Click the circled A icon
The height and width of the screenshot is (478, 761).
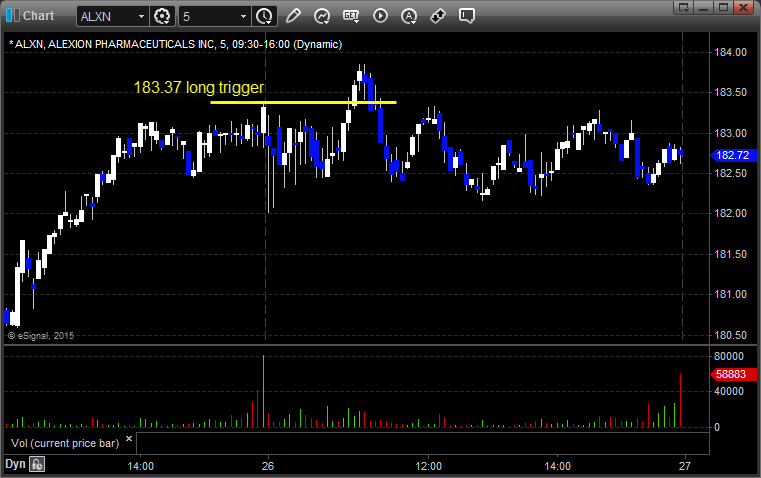409,16
